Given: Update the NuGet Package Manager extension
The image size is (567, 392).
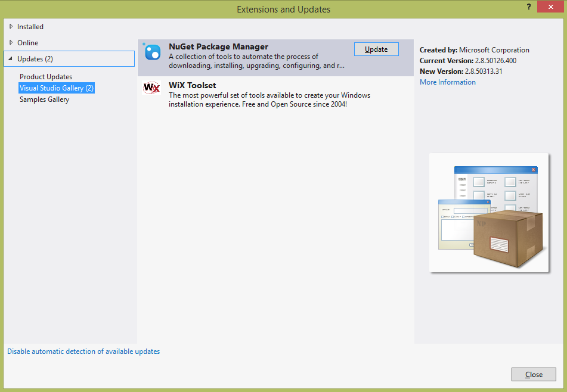Looking at the screenshot, I should [x=376, y=49].
